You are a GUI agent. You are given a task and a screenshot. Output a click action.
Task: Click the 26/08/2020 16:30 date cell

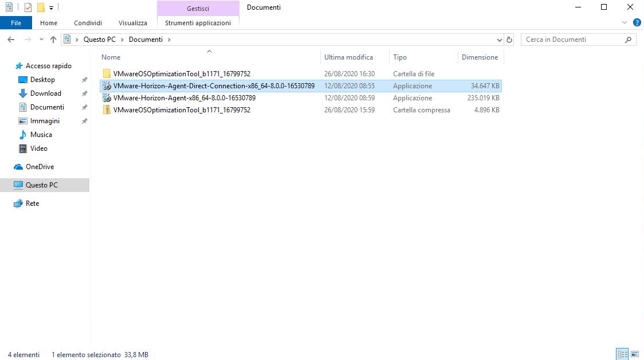349,74
